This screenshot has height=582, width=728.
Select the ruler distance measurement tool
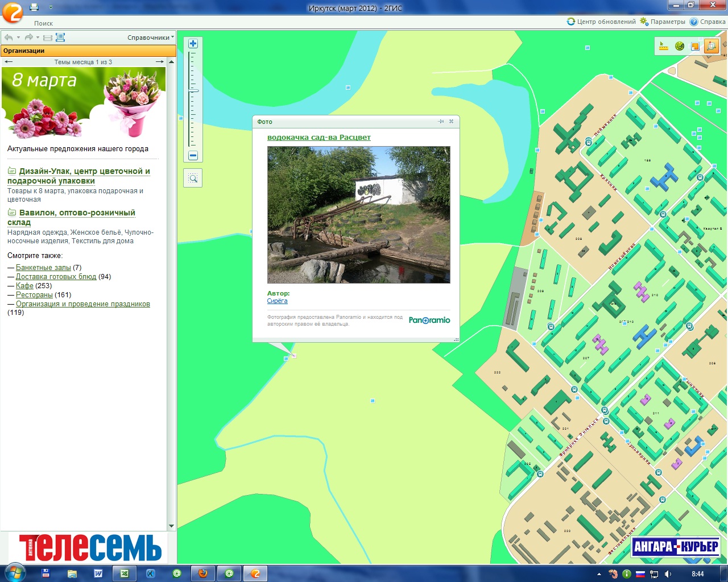click(x=663, y=47)
